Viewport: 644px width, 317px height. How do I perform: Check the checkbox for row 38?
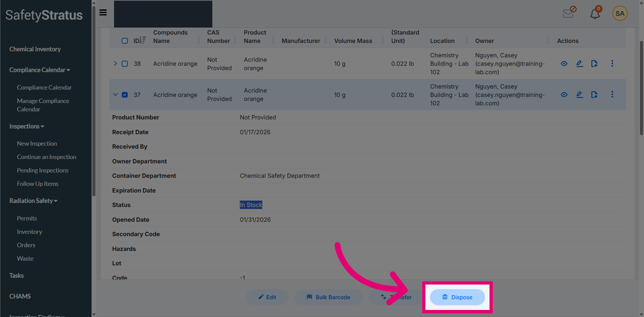[125, 64]
